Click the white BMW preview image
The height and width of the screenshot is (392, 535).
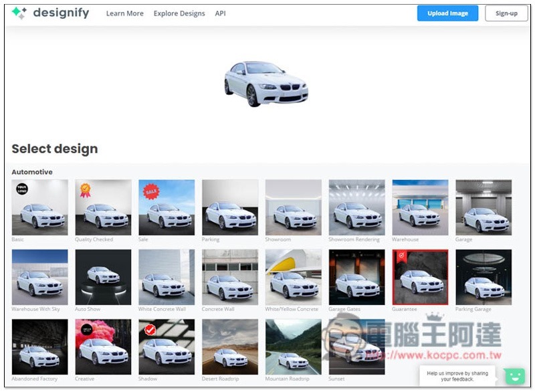point(266,84)
